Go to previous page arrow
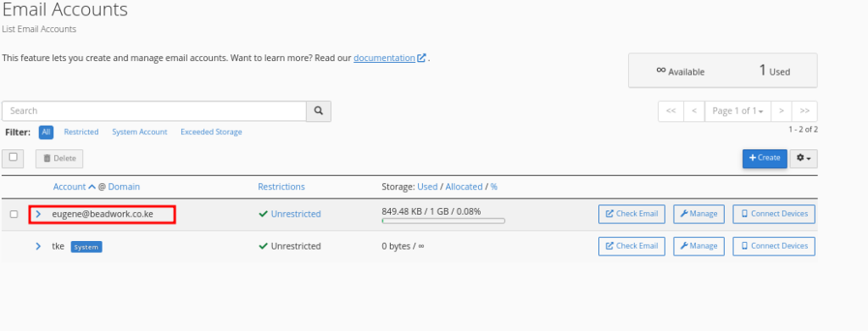Screen dimensions: 868x331 (x=694, y=111)
